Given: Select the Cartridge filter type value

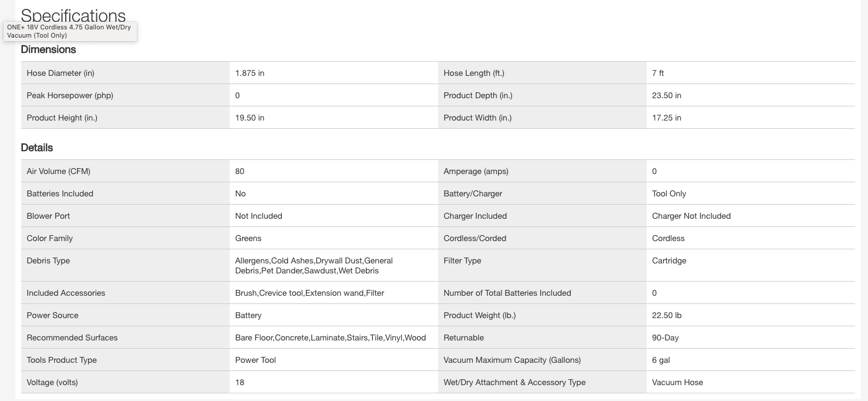Looking at the screenshot, I should [x=669, y=260].
